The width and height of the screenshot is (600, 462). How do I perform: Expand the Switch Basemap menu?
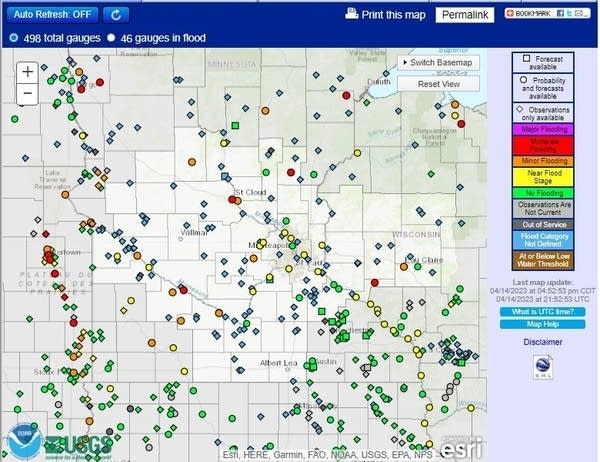click(x=439, y=62)
